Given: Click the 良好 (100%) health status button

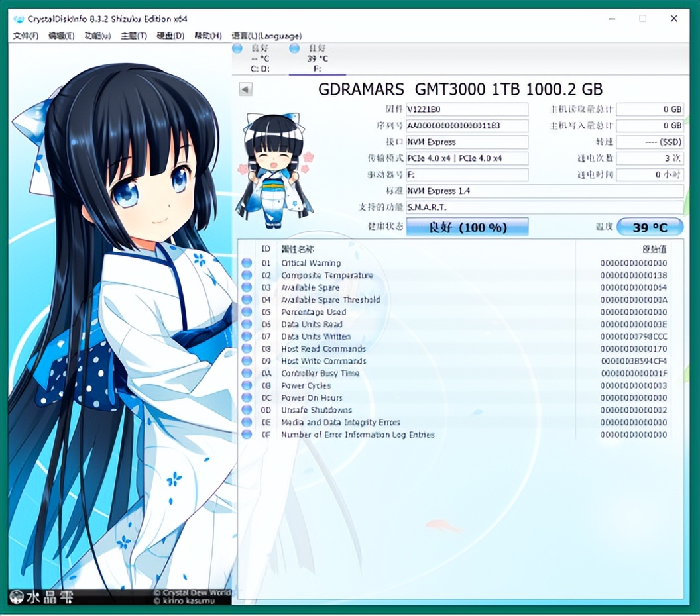Looking at the screenshot, I should click(467, 227).
